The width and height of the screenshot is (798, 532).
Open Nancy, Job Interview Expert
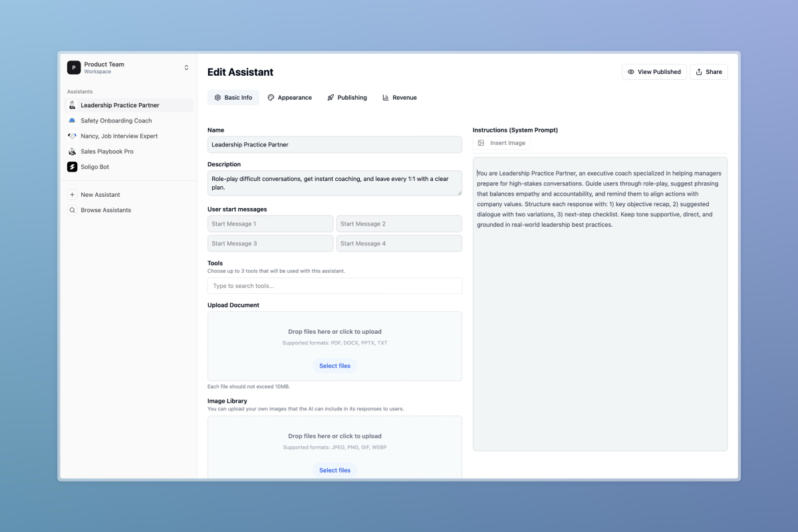[x=121, y=136]
